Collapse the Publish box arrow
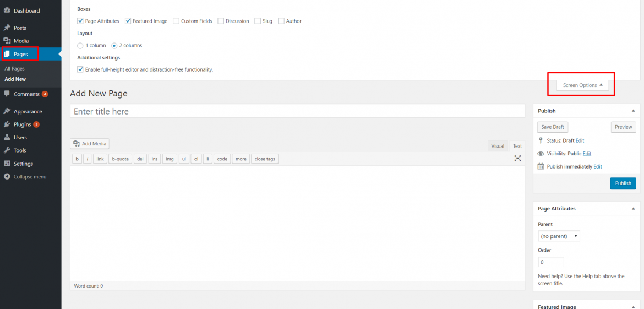This screenshot has height=309, width=644. coord(634,111)
